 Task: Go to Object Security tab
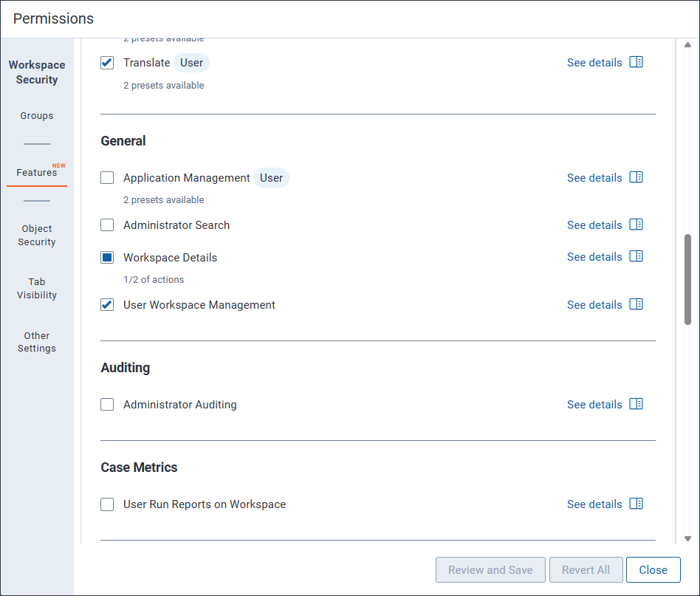[x=37, y=236]
